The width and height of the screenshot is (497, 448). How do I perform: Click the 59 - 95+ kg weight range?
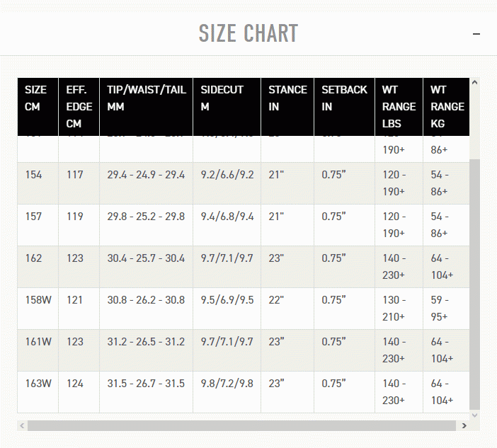(440, 309)
